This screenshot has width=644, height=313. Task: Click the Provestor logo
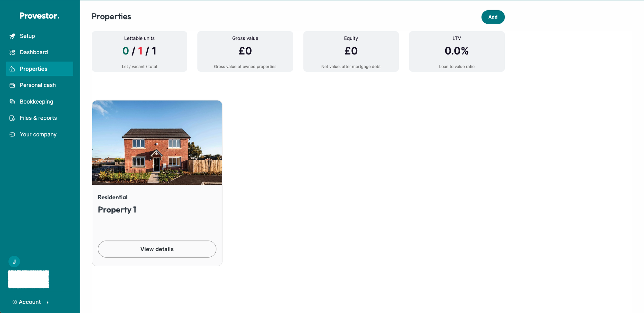coord(40,16)
